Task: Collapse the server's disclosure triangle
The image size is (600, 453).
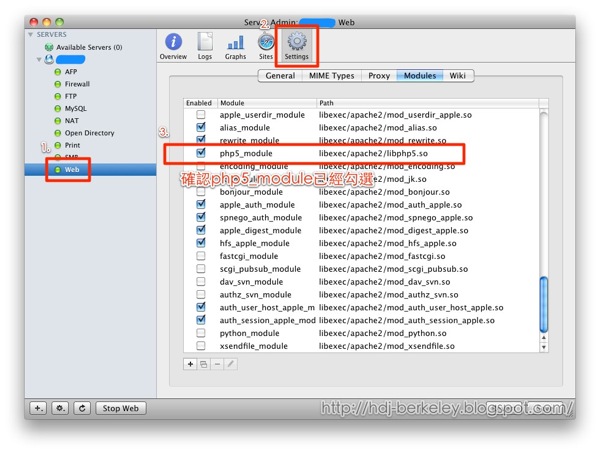Action: (x=39, y=60)
